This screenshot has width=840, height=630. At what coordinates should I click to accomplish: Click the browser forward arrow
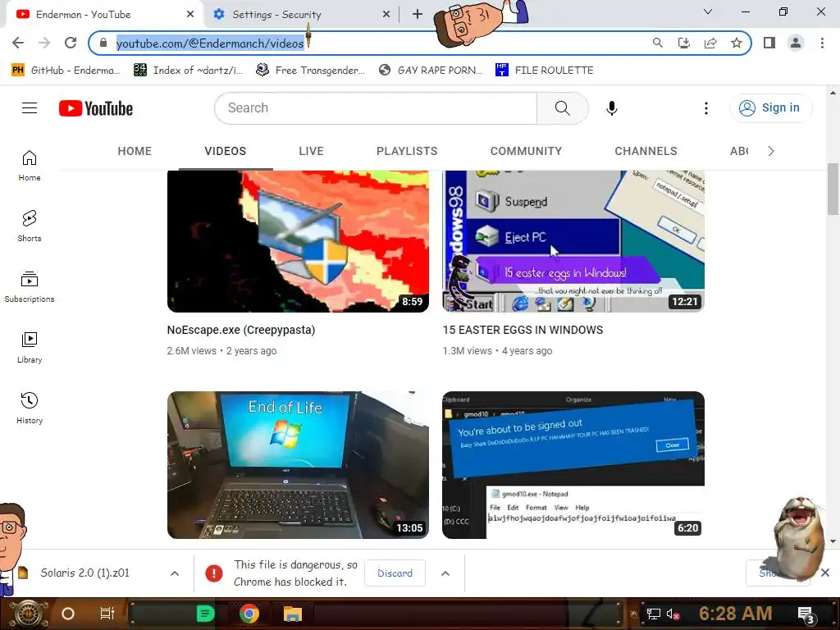point(44,43)
